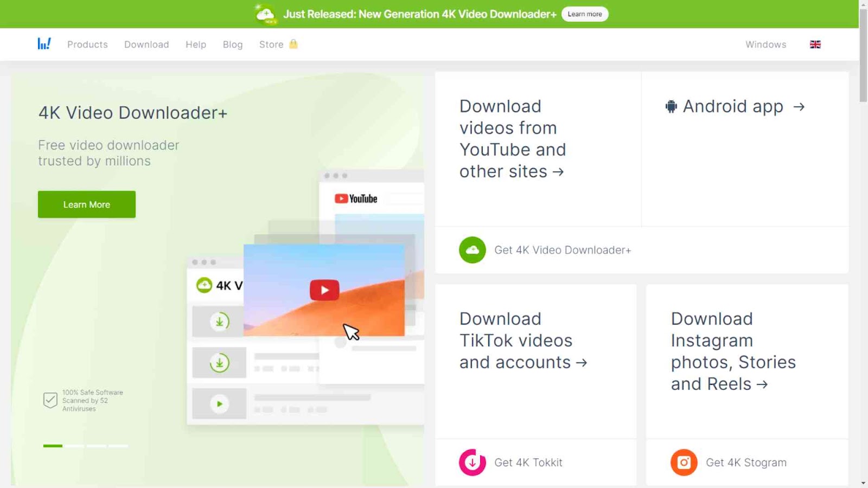Click the Store shopping bag icon

click(x=293, y=44)
